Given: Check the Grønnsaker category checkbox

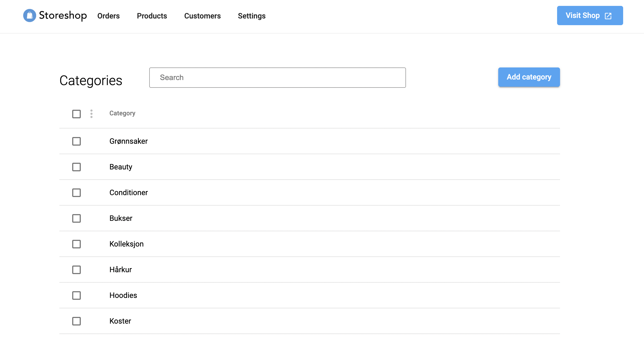Looking at the screenshot, I should click(76, 141).
